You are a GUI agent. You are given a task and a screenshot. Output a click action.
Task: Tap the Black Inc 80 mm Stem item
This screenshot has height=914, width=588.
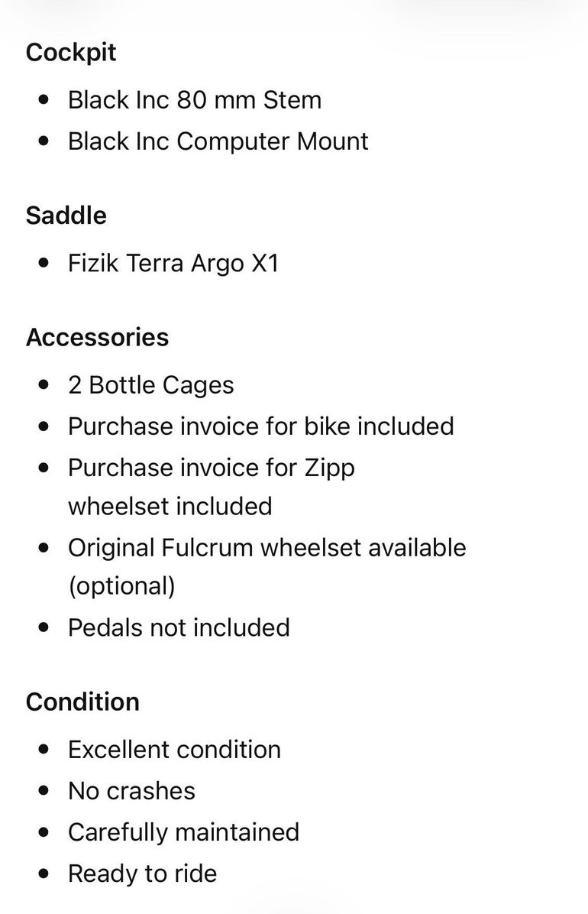pos(195,99)
